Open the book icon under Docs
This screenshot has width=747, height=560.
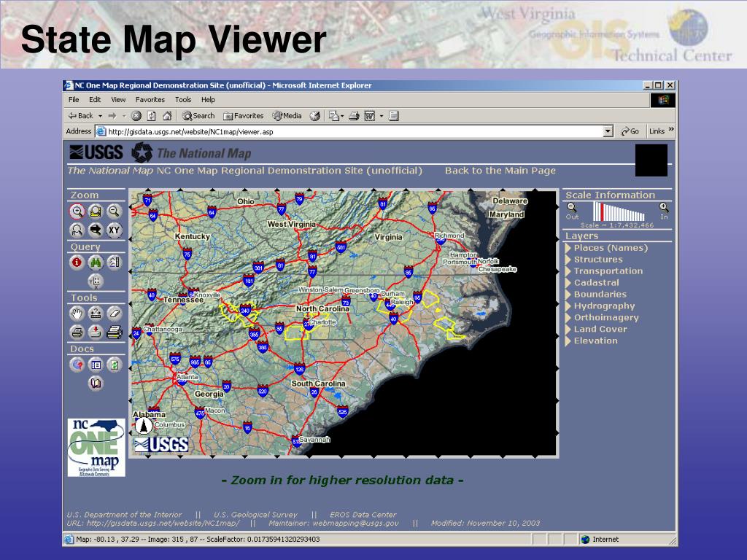96,384
